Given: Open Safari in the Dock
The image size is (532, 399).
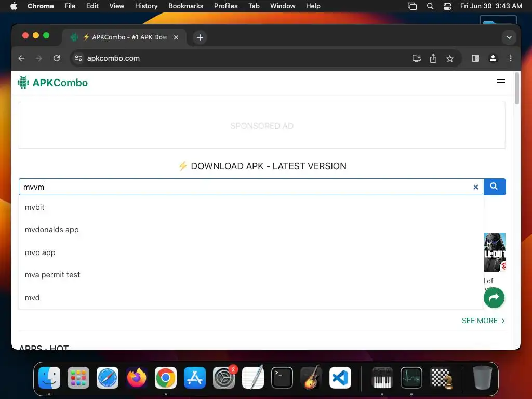Looking at the screenshot, I should pyautogui.click(x=108, y=378).
